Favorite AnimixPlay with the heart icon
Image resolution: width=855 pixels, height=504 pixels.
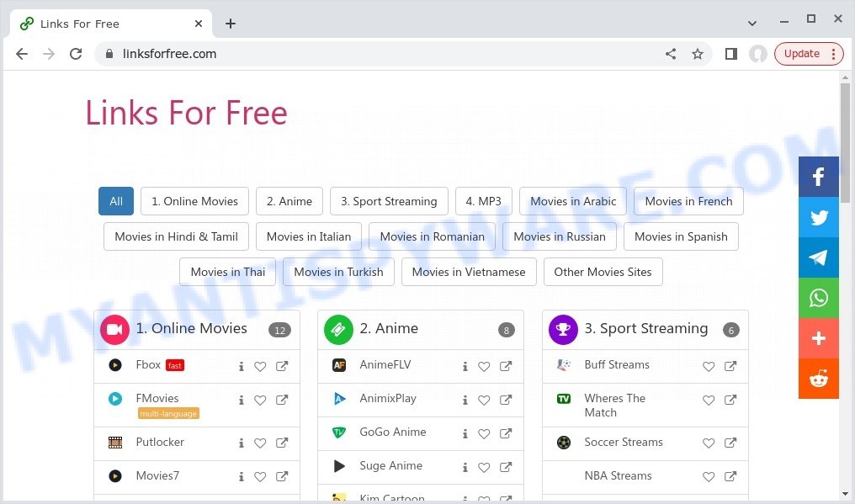484,401
